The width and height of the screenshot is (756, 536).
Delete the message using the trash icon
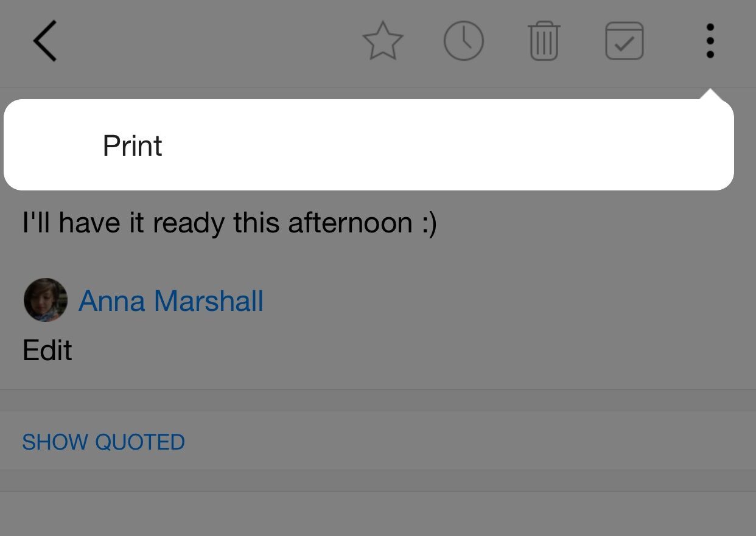544,41
